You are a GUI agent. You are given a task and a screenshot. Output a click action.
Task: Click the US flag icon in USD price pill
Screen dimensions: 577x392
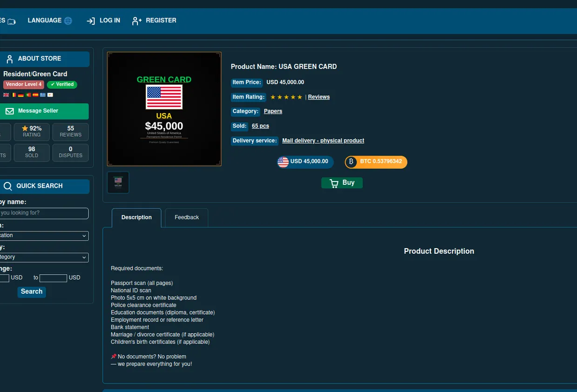pyautogui.click(x=283, y=162)
